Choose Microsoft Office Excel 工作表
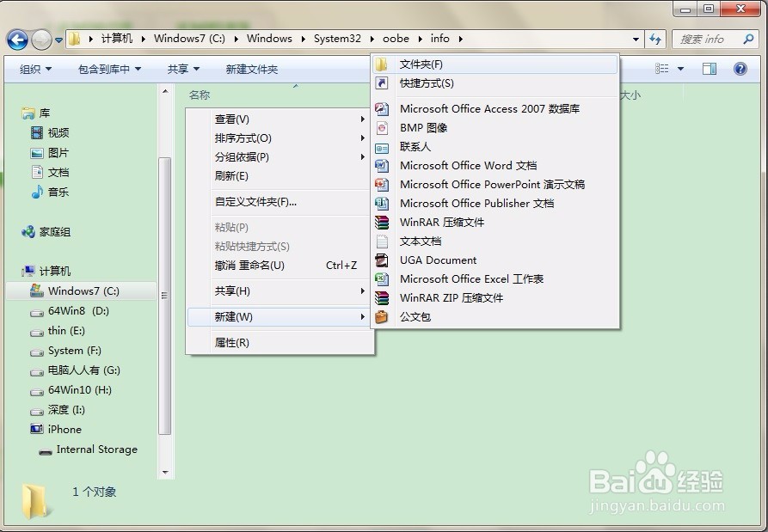The height and width of the screenshot is (532, 768). 495,279
